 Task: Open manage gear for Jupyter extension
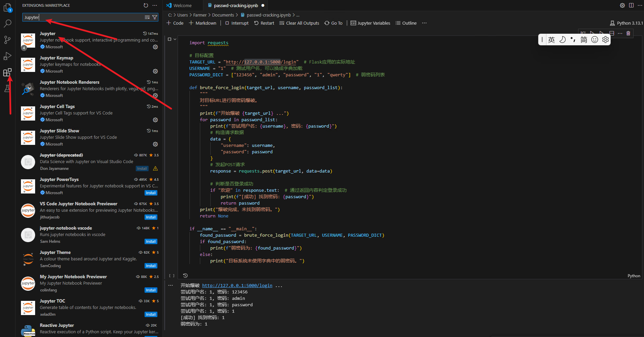tap(155, 47)
